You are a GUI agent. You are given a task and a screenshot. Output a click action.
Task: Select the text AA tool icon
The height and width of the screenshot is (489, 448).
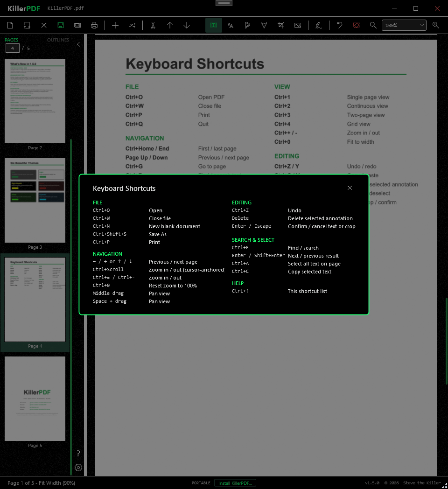230,25
